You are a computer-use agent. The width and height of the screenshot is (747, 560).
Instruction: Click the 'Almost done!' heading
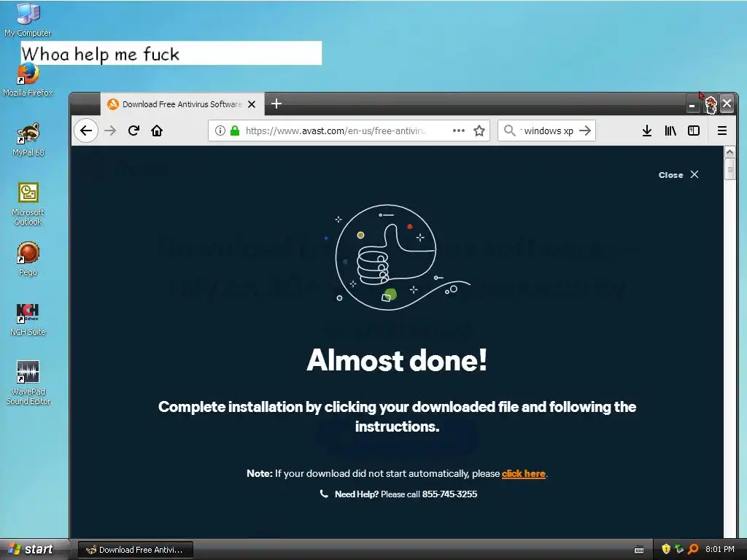pyautogui.click(x=397, y=360)
